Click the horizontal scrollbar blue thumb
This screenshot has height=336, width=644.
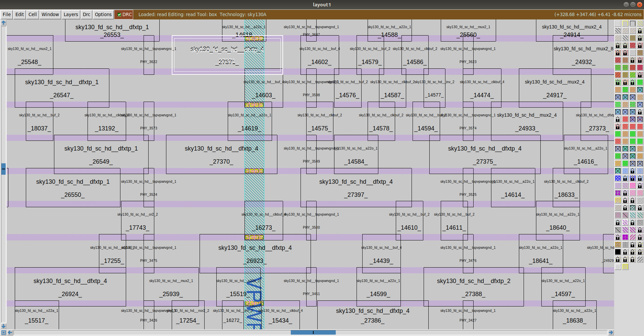tap(313, 332)
